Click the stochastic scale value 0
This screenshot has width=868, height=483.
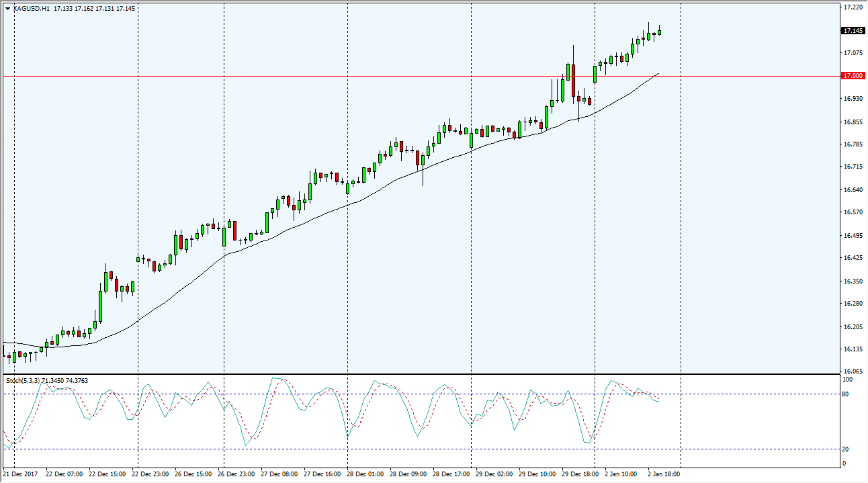(x=844, y=464)
